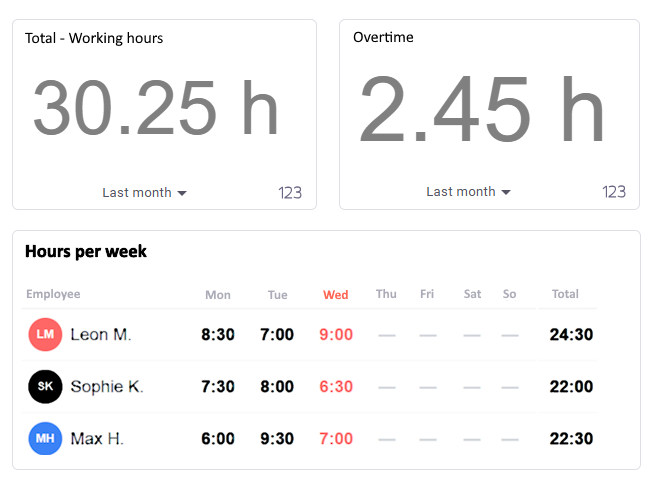Click Max's Tuesday 9:30 entry
Screen dimensions: 652x483
click(x=277, y=439)
